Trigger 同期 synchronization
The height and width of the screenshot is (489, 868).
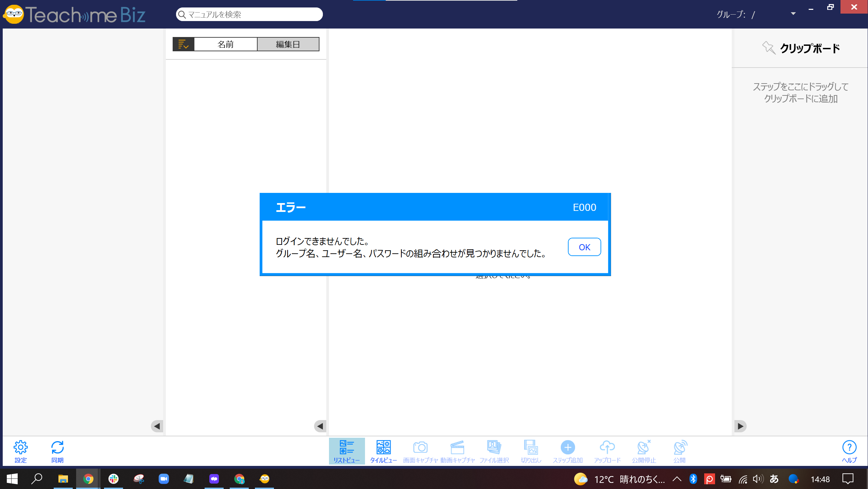pyautogui.click(x=57, y=451)
